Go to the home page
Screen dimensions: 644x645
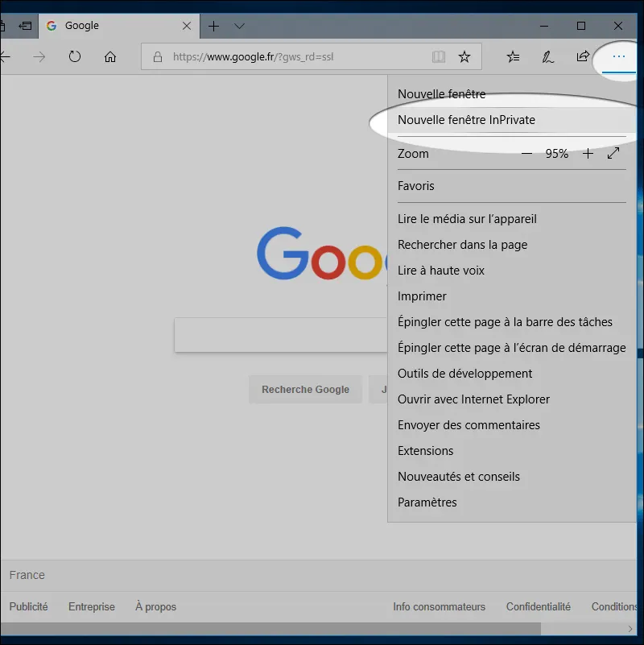[x=110, y=56]
